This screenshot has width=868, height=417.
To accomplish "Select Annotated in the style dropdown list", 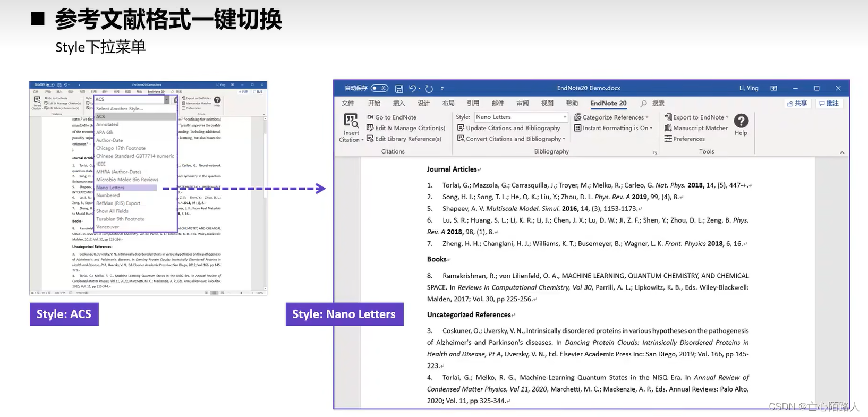I will click(x=135, y=124).
